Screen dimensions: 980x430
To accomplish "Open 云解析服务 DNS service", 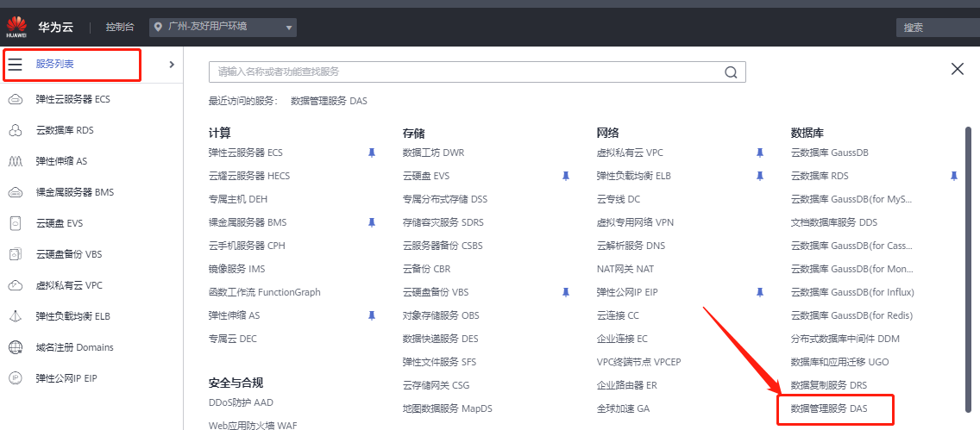I will (x=631, y=246).
